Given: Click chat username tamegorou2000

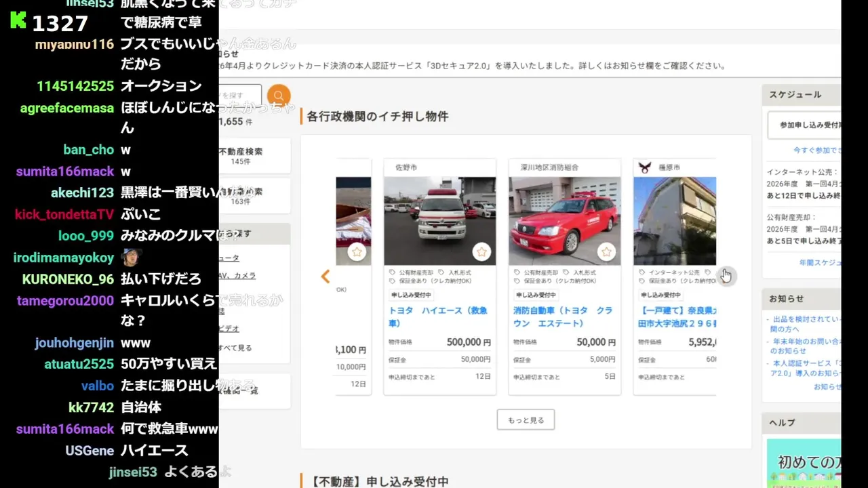Looking at the screenshot, I should click(x=66, y=301).
